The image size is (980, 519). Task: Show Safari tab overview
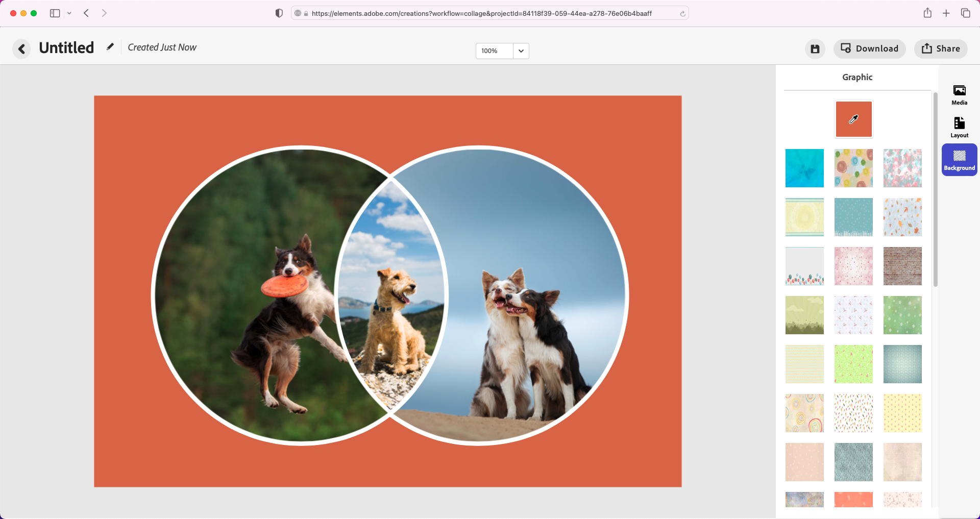965,13
